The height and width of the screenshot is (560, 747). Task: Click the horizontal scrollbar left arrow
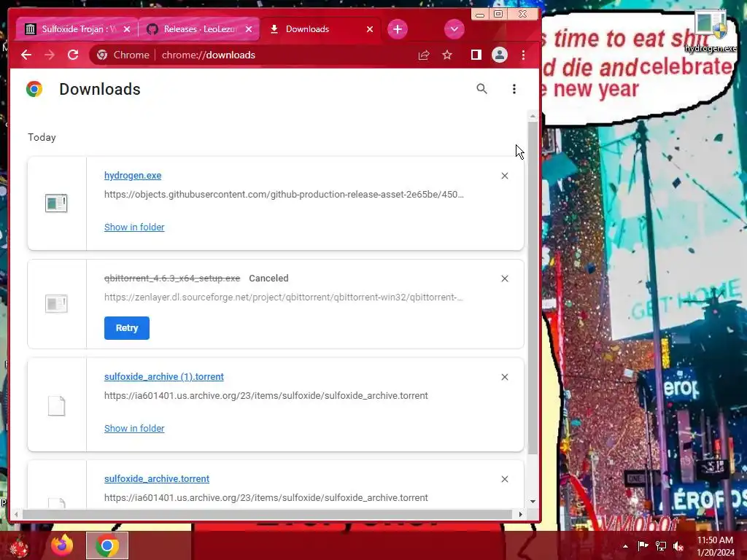(x=16, y=514)
